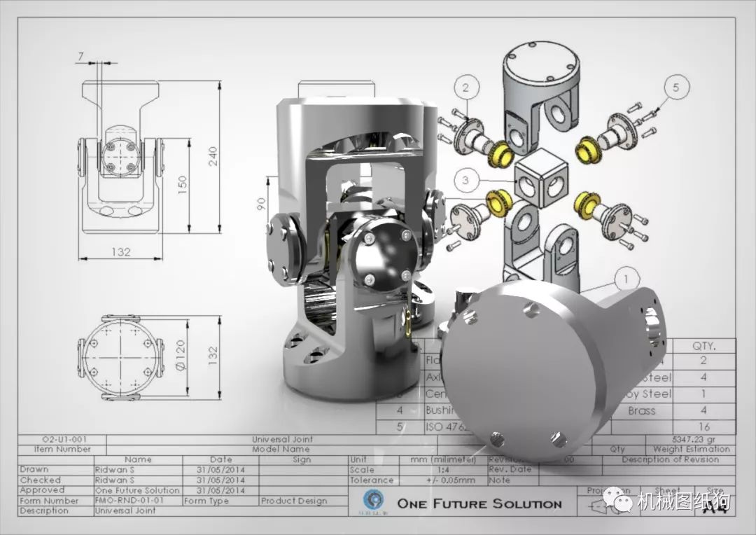
Task: Click the 7 dimension at top left
Action: [x=81, y=57]
